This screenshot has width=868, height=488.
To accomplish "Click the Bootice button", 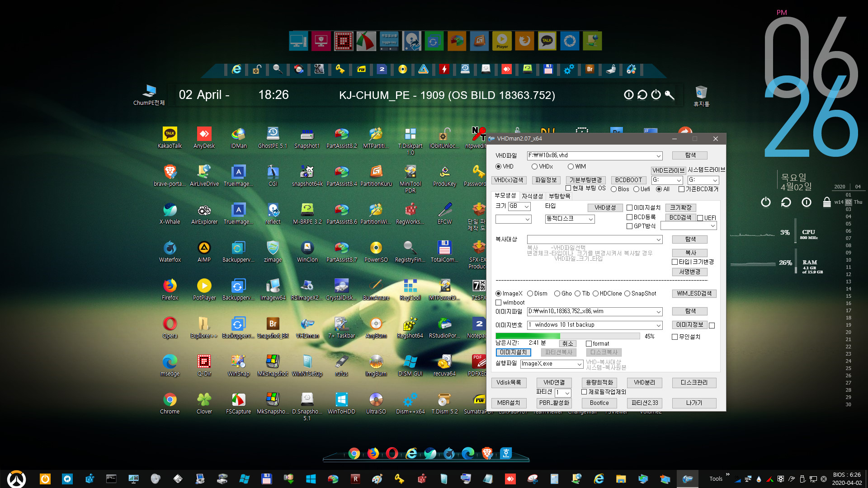I will pyautogui.click(x=599, y=403).
